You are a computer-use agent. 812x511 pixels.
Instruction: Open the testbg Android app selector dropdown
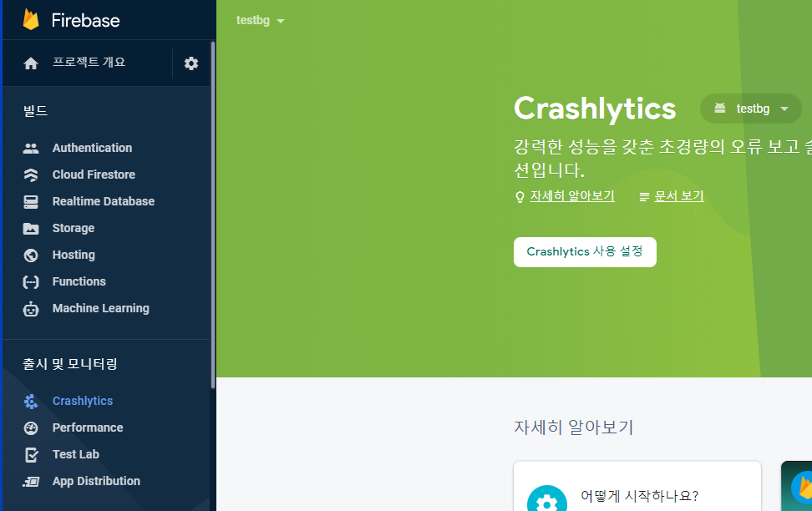click(x=750, y=109)
